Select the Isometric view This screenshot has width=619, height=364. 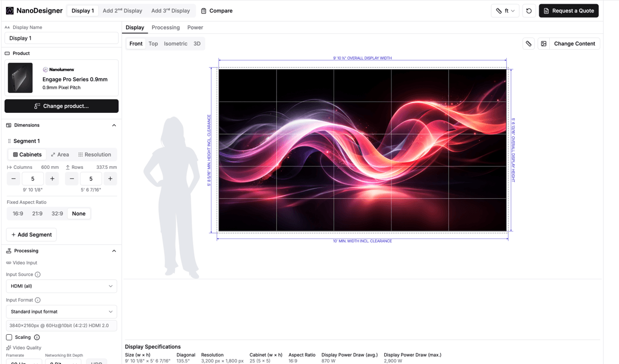tap(175, 43)
